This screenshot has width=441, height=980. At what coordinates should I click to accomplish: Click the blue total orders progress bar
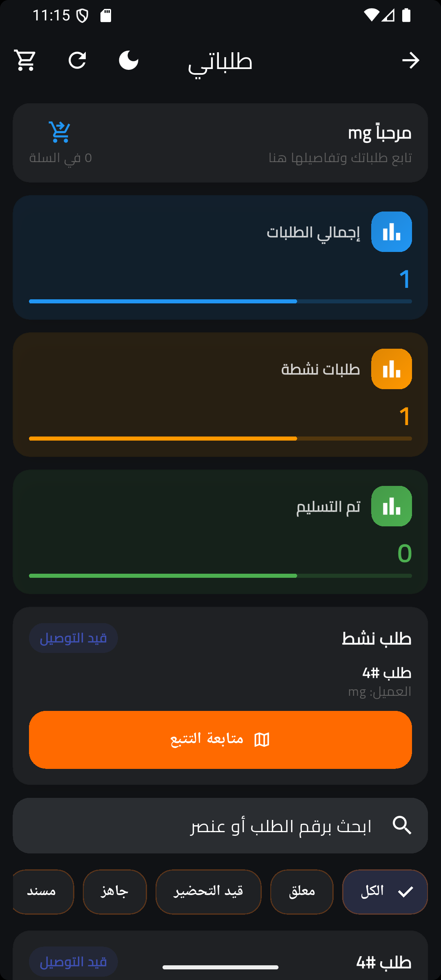click(x=220, y=301)
